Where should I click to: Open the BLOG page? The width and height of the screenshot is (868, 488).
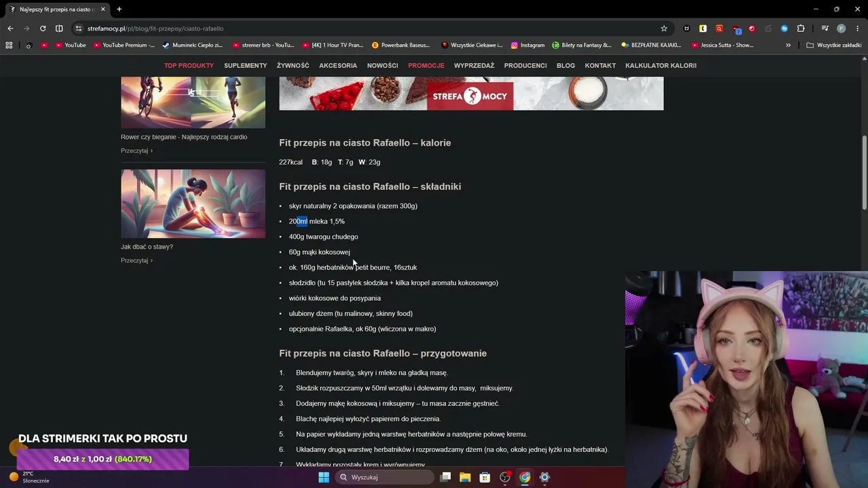[566, 66]
